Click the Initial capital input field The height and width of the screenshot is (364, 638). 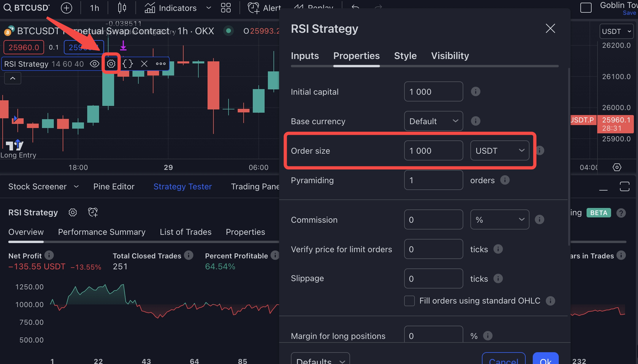coord(433,92)
